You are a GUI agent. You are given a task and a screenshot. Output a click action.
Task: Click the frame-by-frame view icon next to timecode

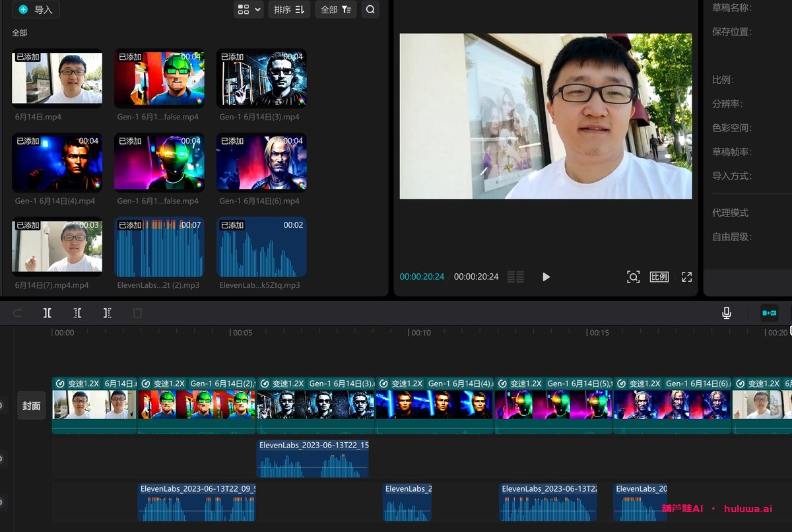(x=515, y=277)
